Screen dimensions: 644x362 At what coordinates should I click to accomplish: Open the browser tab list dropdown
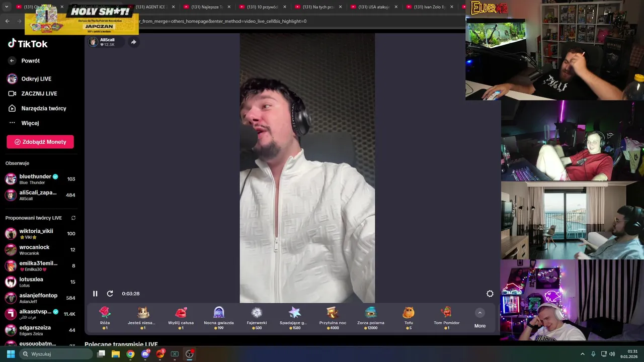(x=7, y=7)
